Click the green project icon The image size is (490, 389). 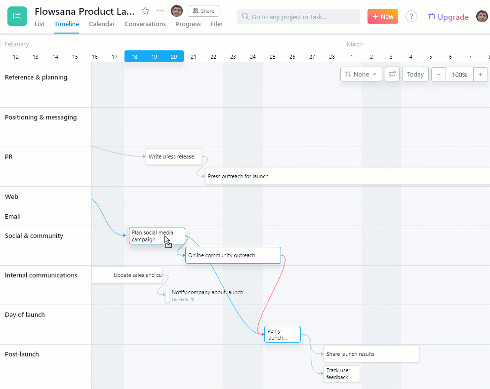(17, 16)
